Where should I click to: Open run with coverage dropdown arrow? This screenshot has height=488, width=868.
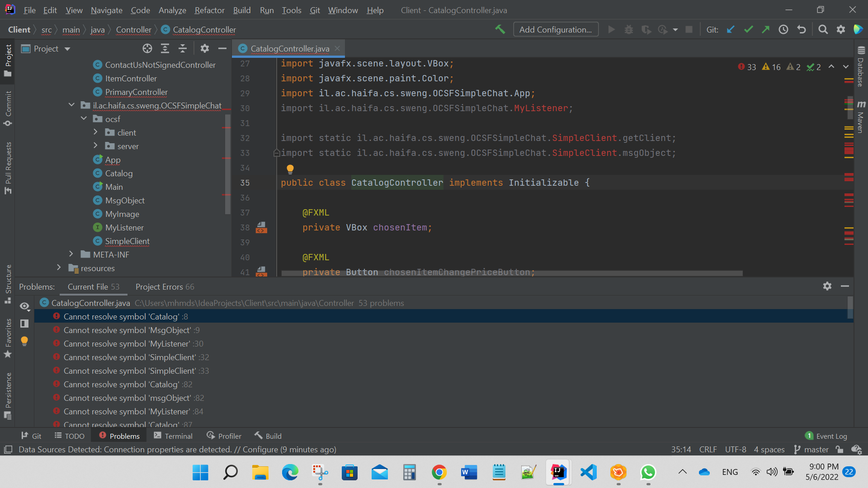pyautogui.click(x=675, y=30)
